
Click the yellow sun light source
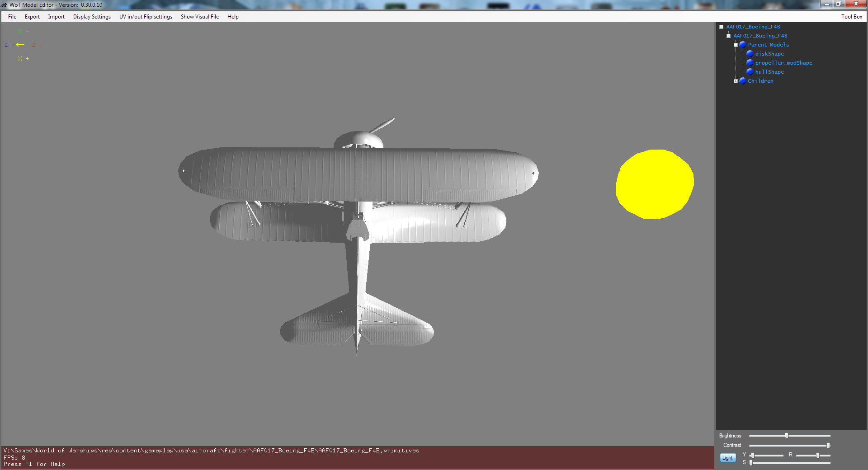655,184
